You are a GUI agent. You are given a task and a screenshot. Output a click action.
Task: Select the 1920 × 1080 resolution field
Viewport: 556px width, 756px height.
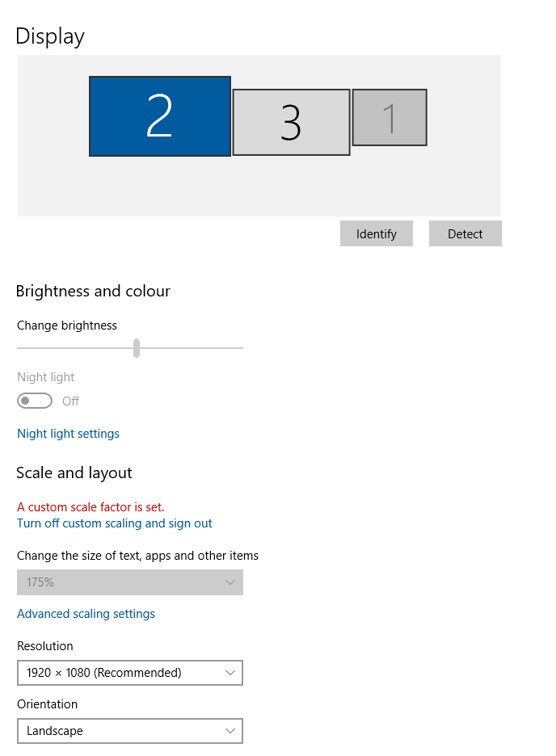click(129, 673)
